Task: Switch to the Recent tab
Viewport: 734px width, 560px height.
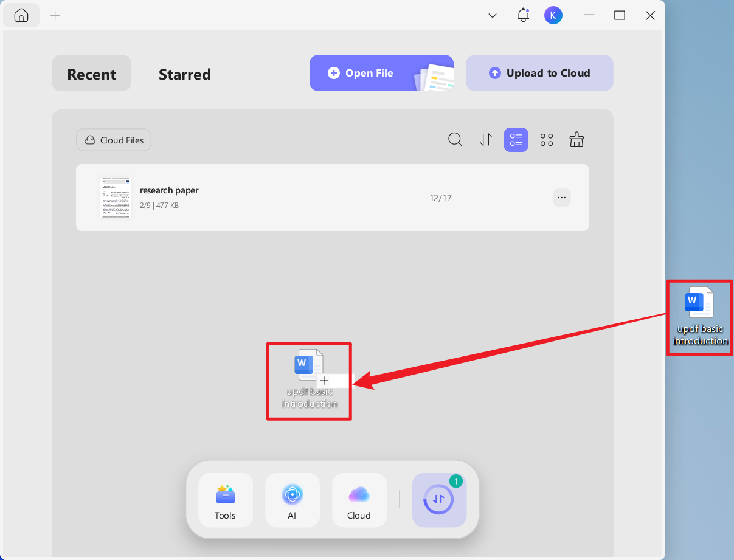Action: tap(91, 74)
